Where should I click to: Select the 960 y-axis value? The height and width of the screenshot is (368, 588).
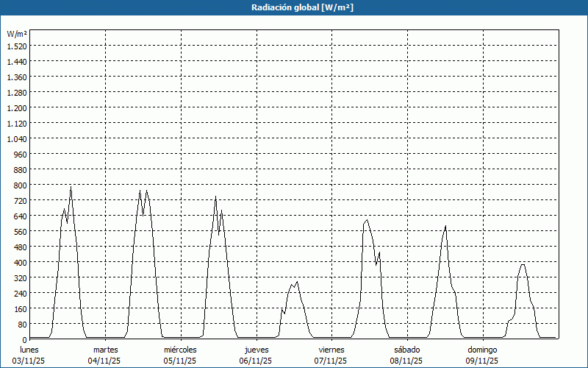[x=21, y=155]
